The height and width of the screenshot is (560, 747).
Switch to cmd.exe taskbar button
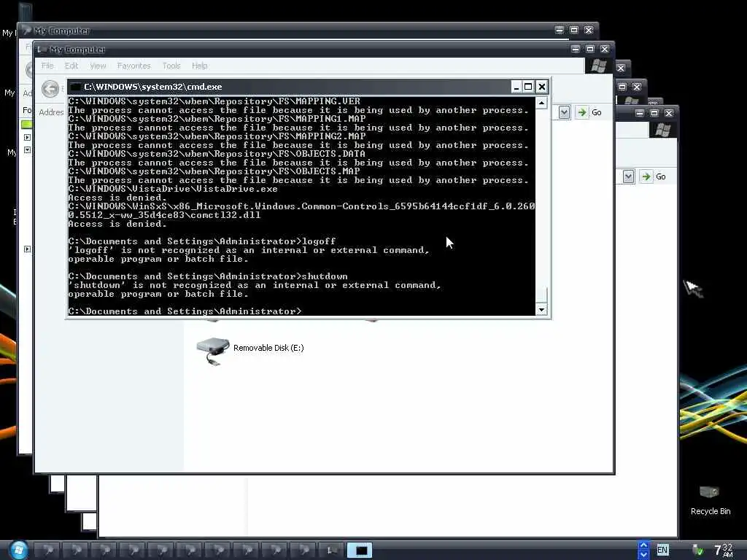tap(360, 551)
